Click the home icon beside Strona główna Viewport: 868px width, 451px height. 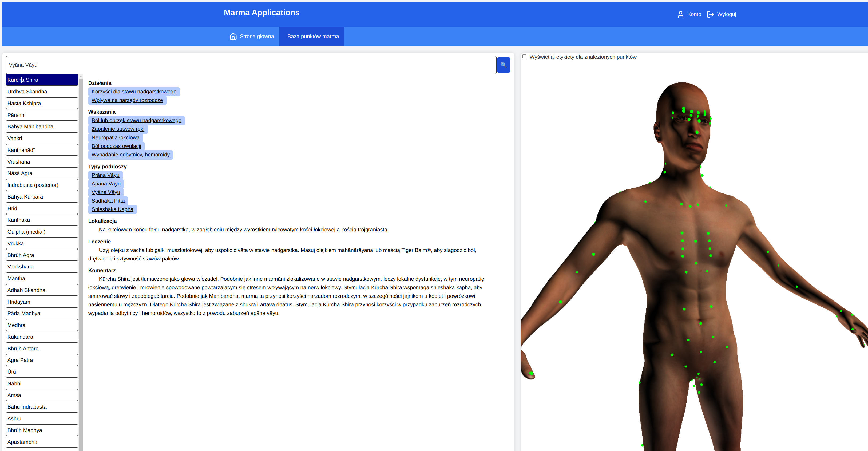tap(233, 36)
